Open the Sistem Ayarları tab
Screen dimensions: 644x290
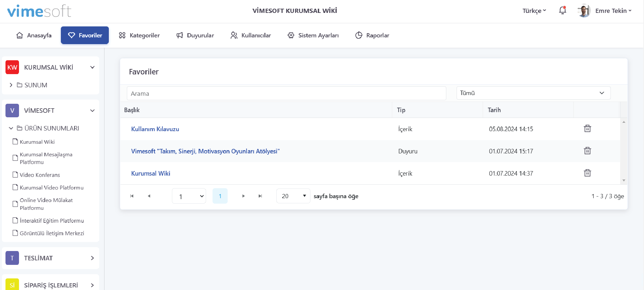pos(313,35)
